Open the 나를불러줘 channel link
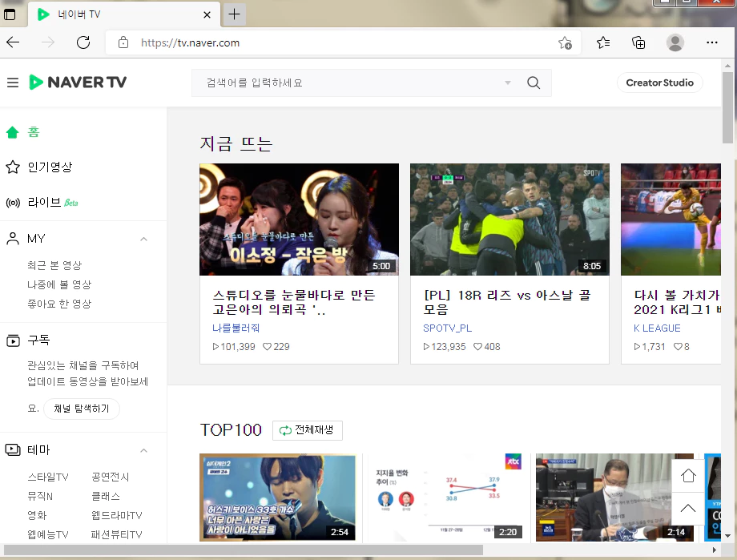 click(236, 328)
